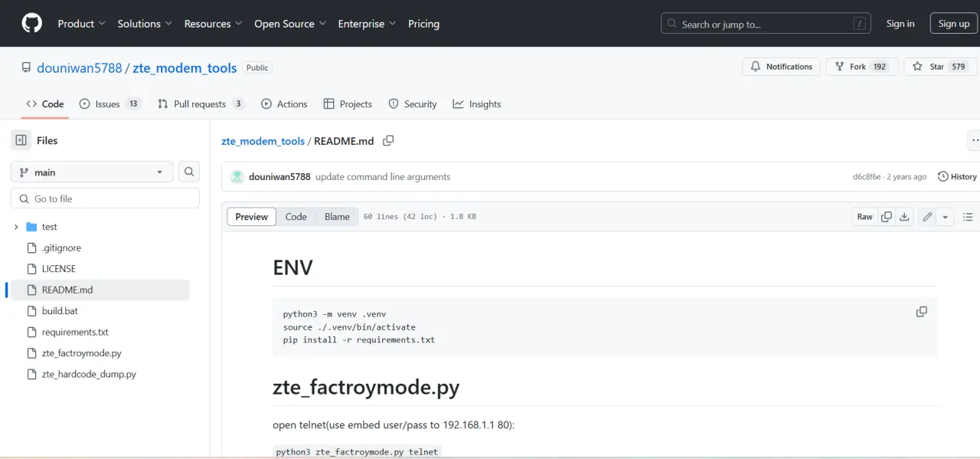Viewport: 980px width, 459px height.
Task: Click Notifications bell button
Action: pos(781,67)
